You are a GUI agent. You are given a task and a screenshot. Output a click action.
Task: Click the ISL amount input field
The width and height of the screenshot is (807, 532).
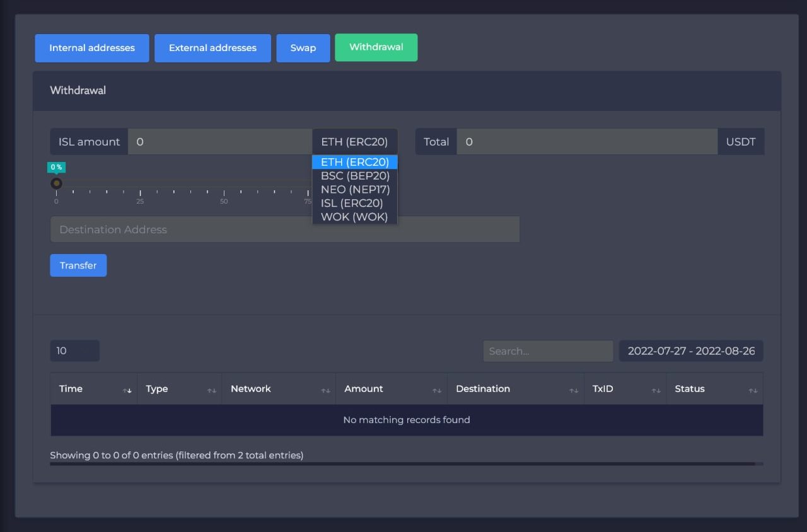click(x=219, y=142)
